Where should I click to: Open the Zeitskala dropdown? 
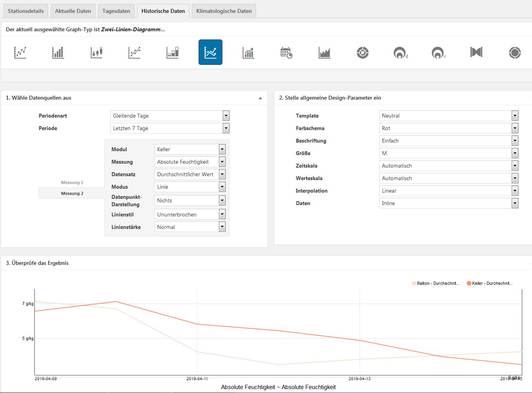pos(449,166)
